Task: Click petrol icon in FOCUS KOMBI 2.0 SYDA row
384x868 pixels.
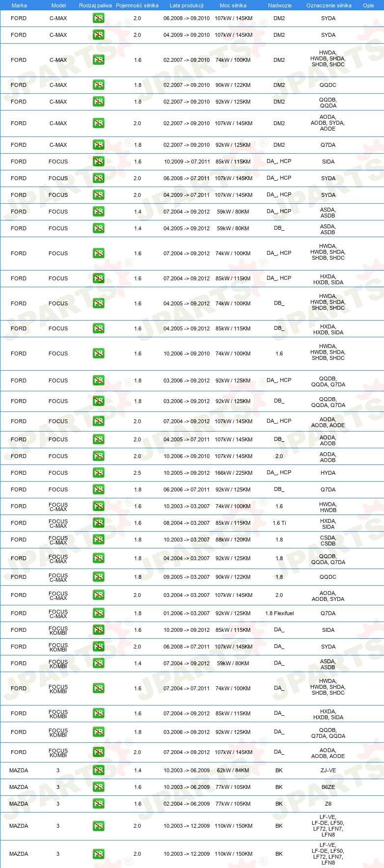Action: [99, 647]
